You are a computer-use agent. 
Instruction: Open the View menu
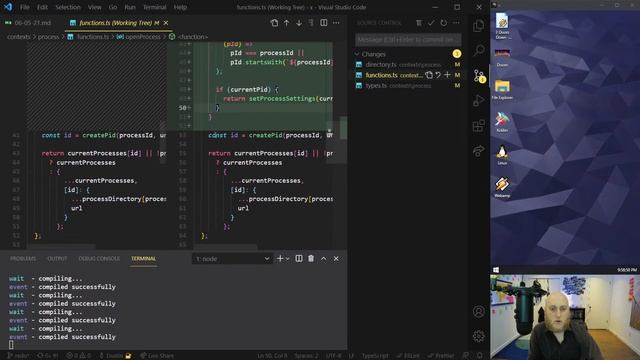tap(94, 7)
